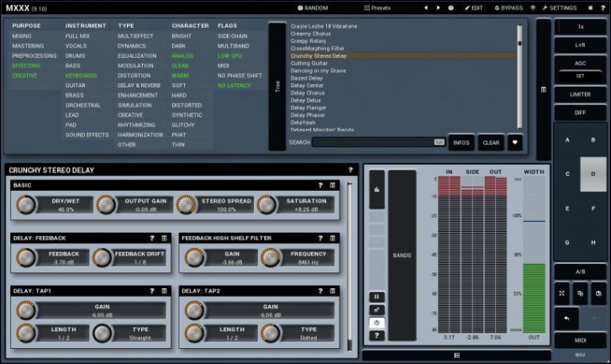
Task: Click the menu icon in Delay: Tap1 header
Action: tap(164, 291)
